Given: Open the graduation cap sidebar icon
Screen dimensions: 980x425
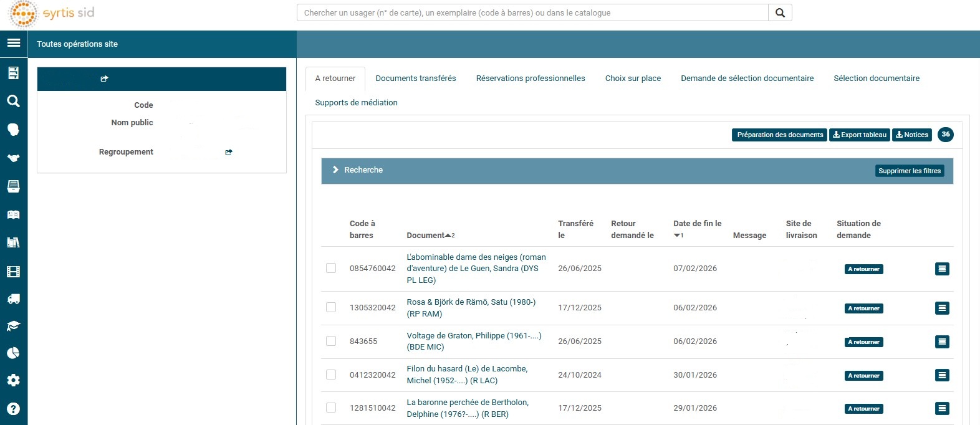Looking at the screenshot, I should click(x=13, y=326).
